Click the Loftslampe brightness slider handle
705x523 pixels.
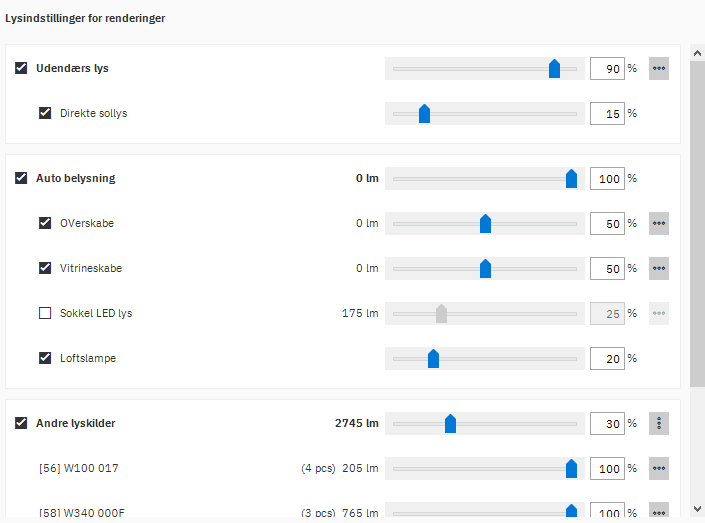(x=433, y=359)
